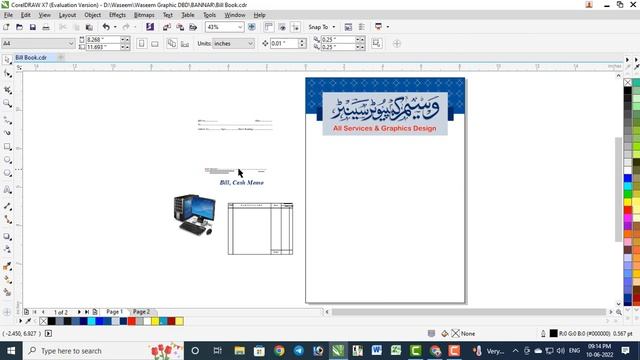Click the nudge distance 0.01 field
Viewport: 640px width, 360px height.
point(284,43)
